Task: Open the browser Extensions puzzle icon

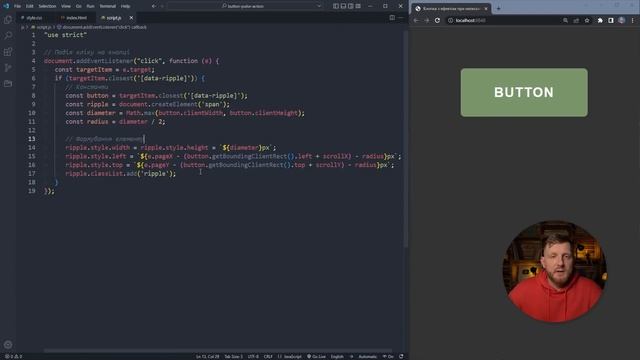Action: click(600, 20)
